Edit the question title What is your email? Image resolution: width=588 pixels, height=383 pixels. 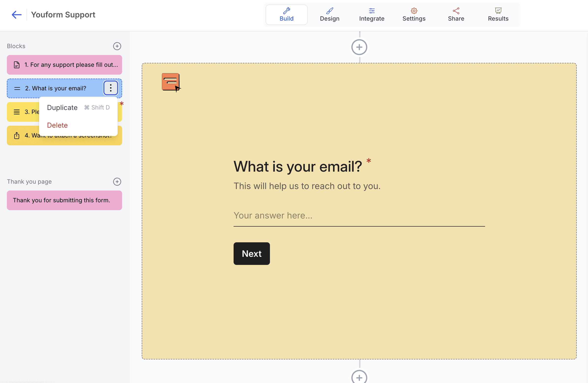(297, 166)
